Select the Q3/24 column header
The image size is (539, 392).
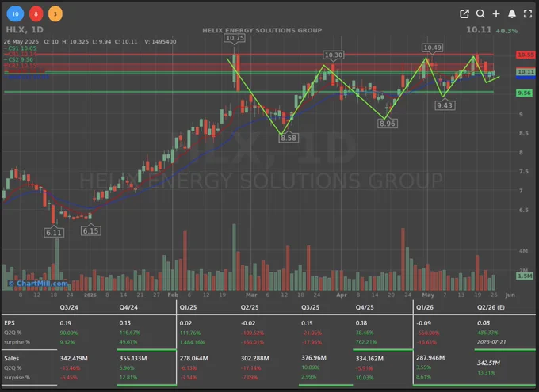click(69, 307)
